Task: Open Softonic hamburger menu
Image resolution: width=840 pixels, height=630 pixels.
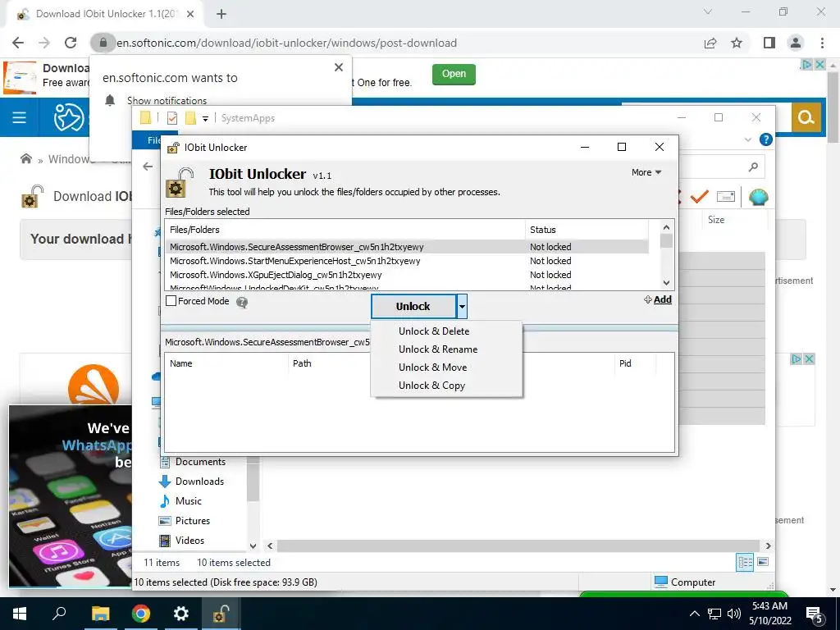Action: [x=20, y=117]
